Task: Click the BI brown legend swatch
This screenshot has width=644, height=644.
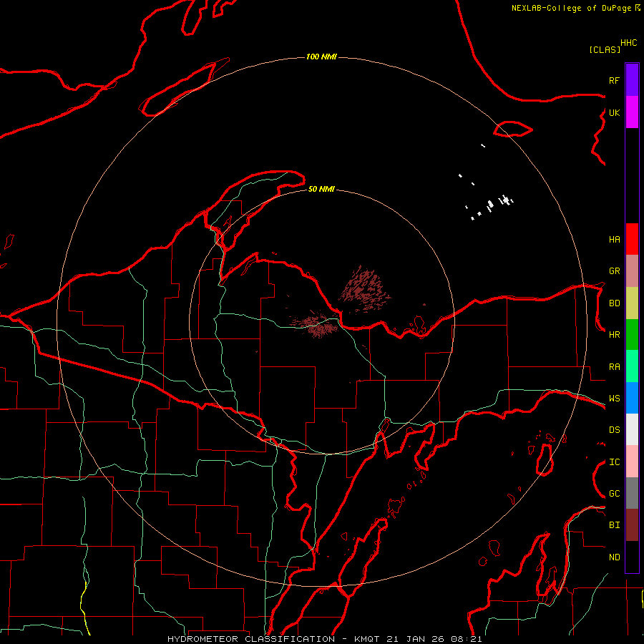Action: tap(632, 525)
